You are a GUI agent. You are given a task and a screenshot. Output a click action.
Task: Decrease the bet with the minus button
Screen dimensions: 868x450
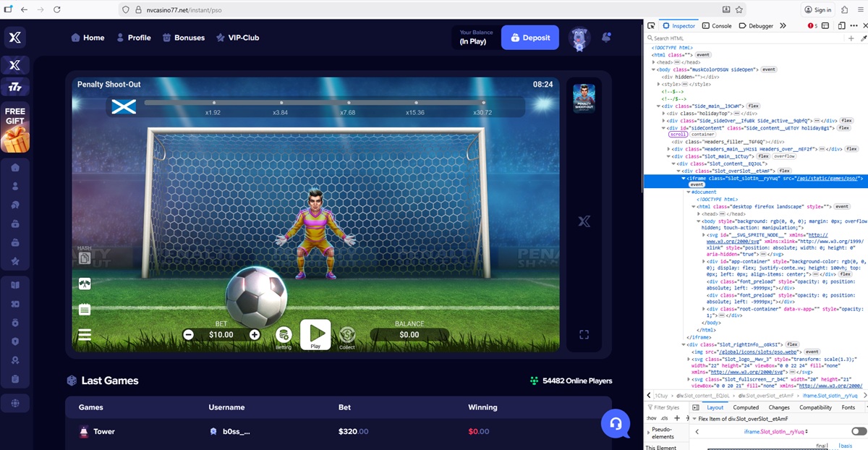point(188,335)
